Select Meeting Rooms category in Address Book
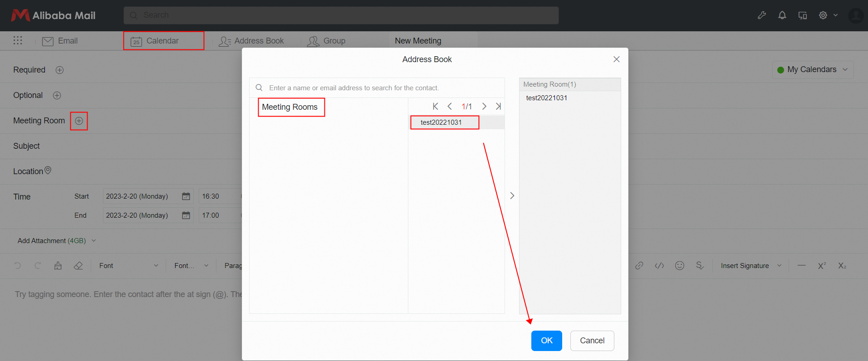Image resolution: width=868 pixels, height=361 pixels. click(290, 107)
